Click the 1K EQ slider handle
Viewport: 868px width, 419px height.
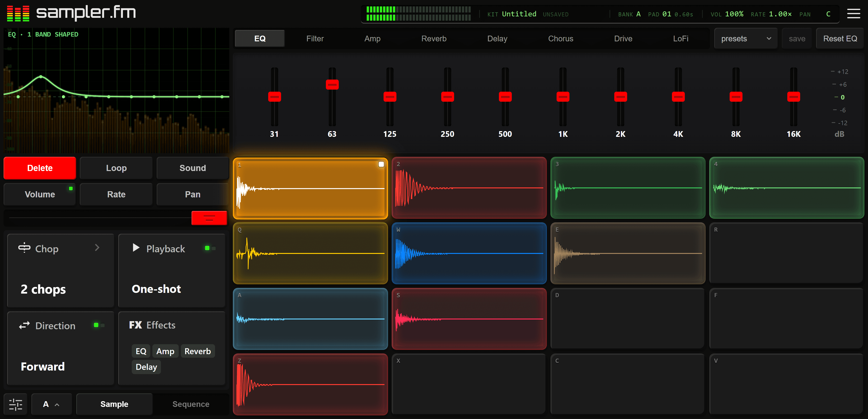pos(563,97)
